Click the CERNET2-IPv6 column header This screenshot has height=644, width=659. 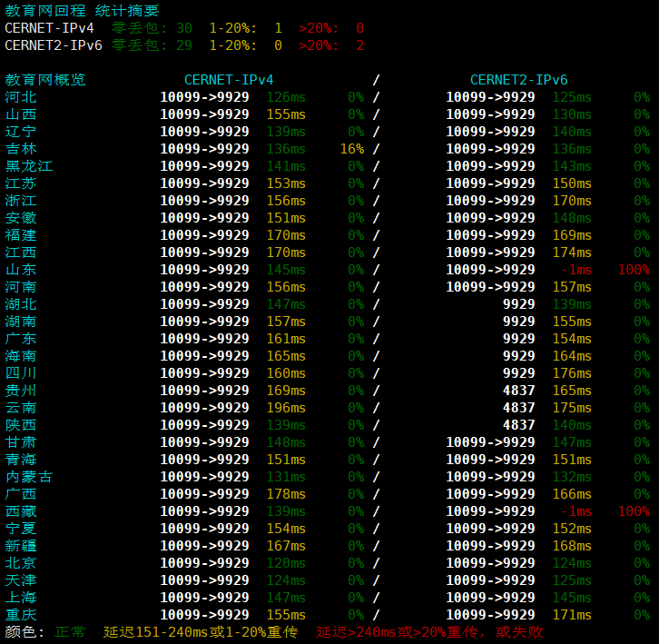(x=518, y=80)
